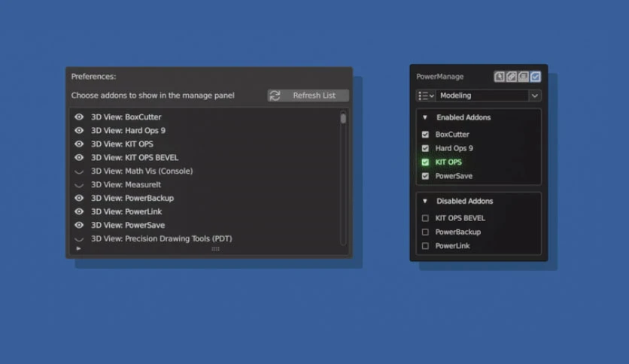Select the '3D View: Hard Ops 9' row text

tap(128, 130)
